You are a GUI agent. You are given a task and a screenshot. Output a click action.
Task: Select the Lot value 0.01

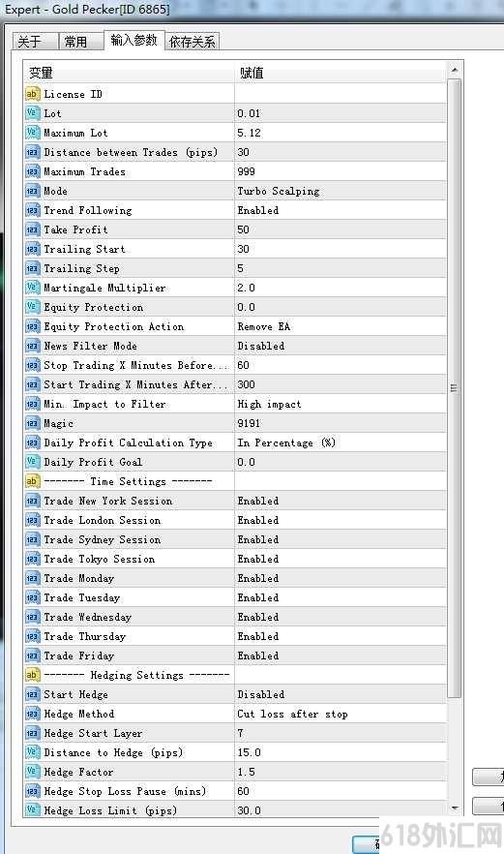pyautogui.click(x=249, y=113)
